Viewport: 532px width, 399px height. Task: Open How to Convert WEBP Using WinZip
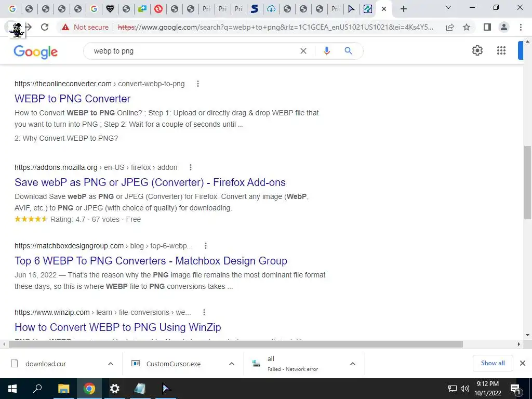118,327
